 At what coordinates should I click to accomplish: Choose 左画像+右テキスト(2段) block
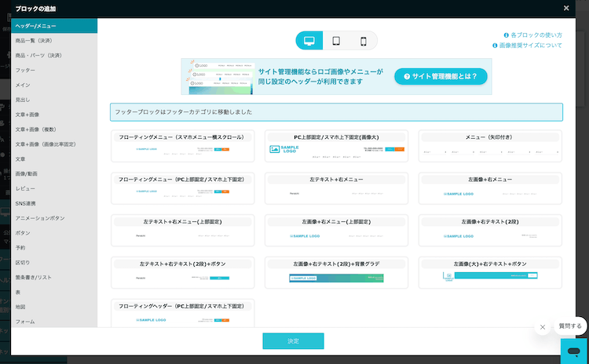coord(490,231)
